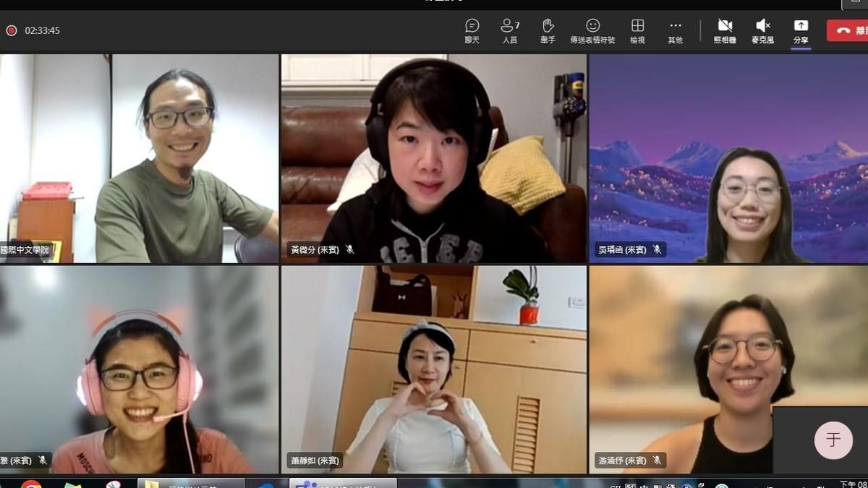This screenshot has height=488, width=868.
Task: Open the view (檢視) layout options
Action: pyautogui.click(x=637, y=31)
